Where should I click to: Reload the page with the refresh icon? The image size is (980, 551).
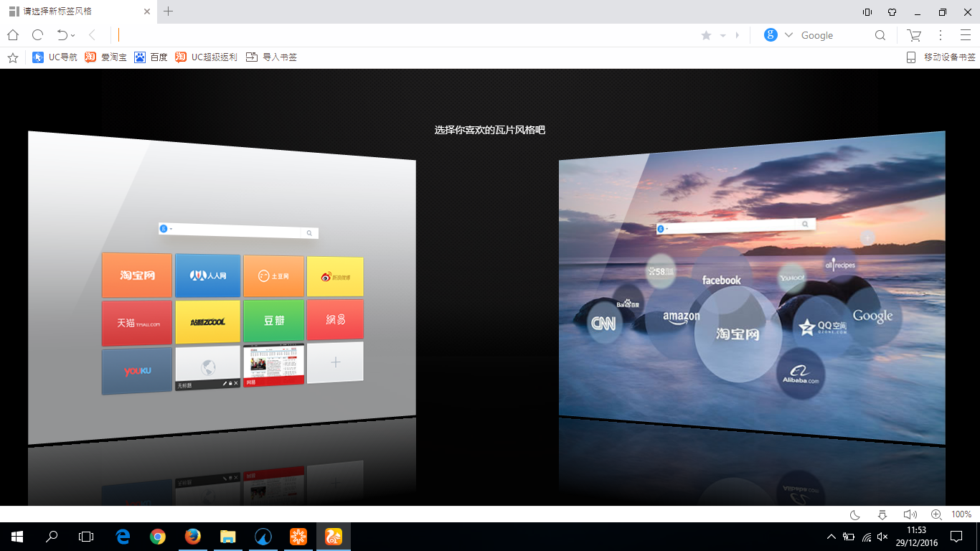click(x=37, y=35)
